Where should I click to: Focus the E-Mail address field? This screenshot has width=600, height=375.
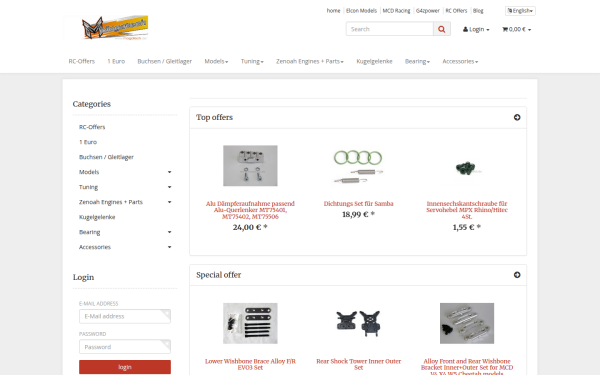click(x=125, y=316)
